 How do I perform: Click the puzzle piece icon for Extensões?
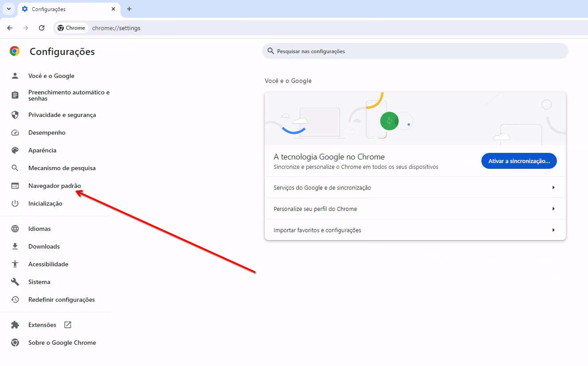click(x=15, y=325)
